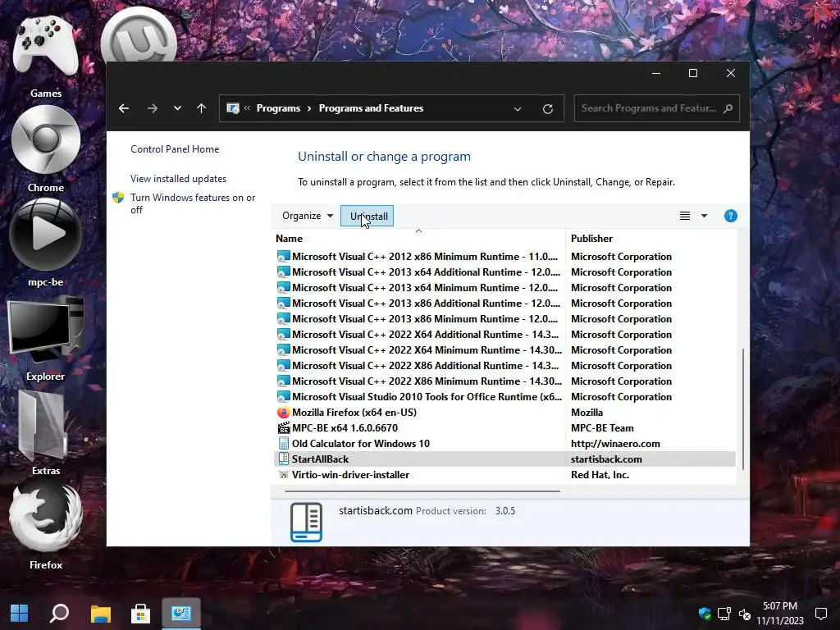The height and width of the screenshot is (630, 840).
Task: Click the Programs breadcrumb
Action: 278,108
